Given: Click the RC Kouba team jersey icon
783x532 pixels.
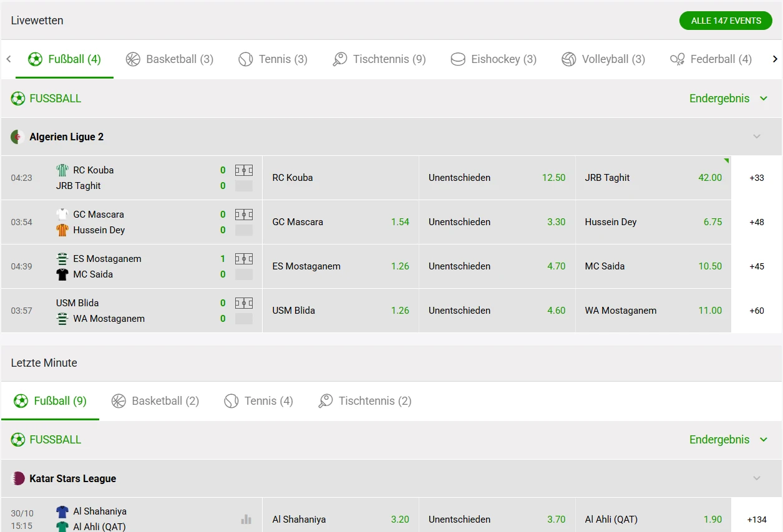Looking at the screenshot, I should click(62, 170).
